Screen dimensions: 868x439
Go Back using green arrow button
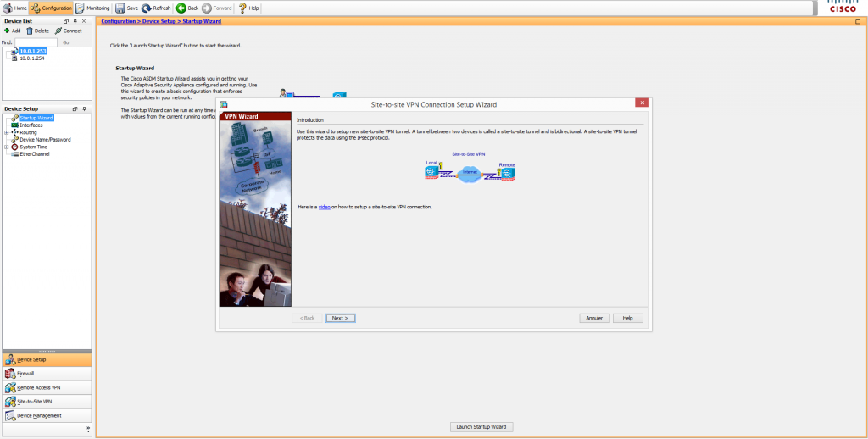click(187, 8)
